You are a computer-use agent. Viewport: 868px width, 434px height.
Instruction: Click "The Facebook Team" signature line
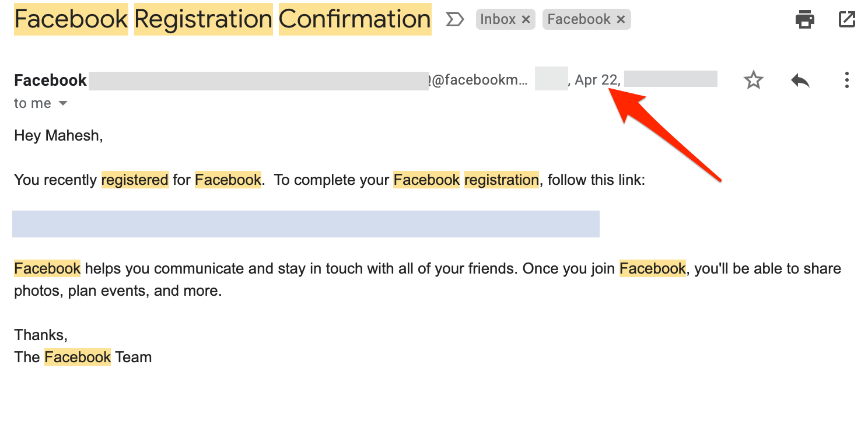click(x=83, y=357)
